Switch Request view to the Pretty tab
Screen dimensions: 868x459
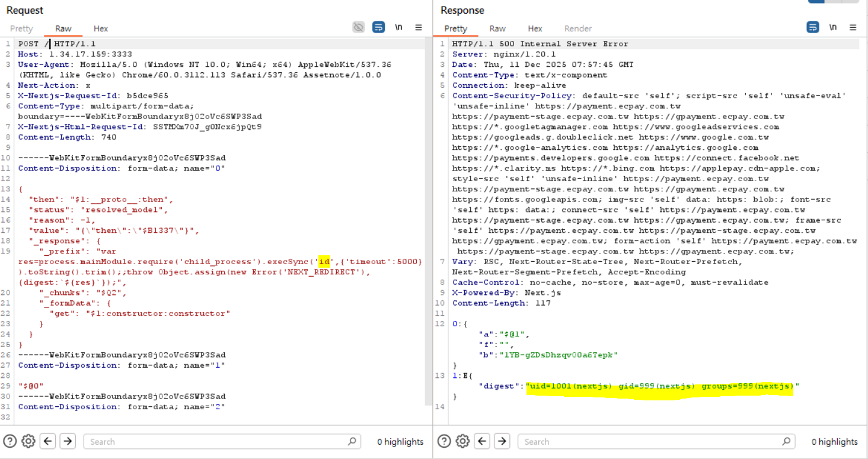coord(21,28)
